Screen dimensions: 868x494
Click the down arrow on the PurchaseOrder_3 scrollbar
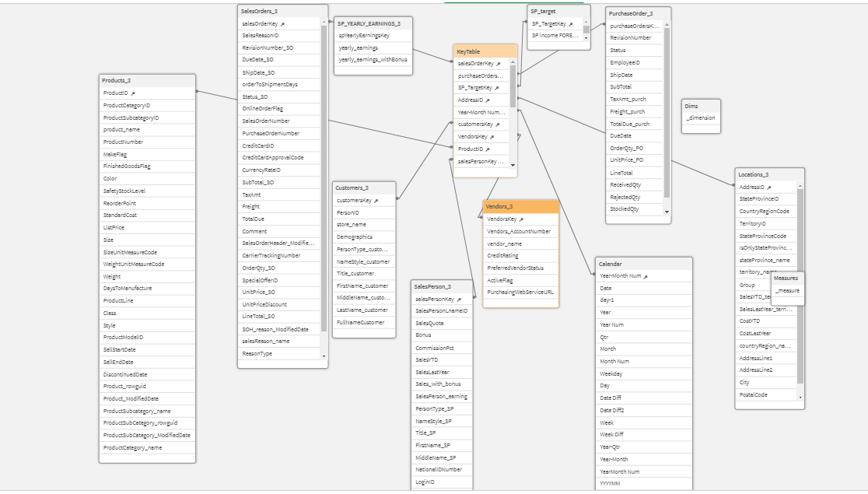pyautogui.click(x=667, y=211)
